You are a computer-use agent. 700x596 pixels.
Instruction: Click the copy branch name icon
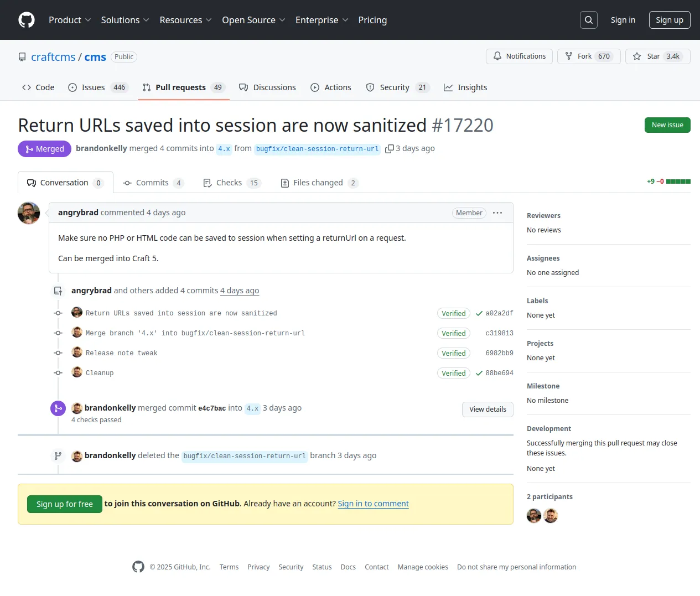(390, 149)
